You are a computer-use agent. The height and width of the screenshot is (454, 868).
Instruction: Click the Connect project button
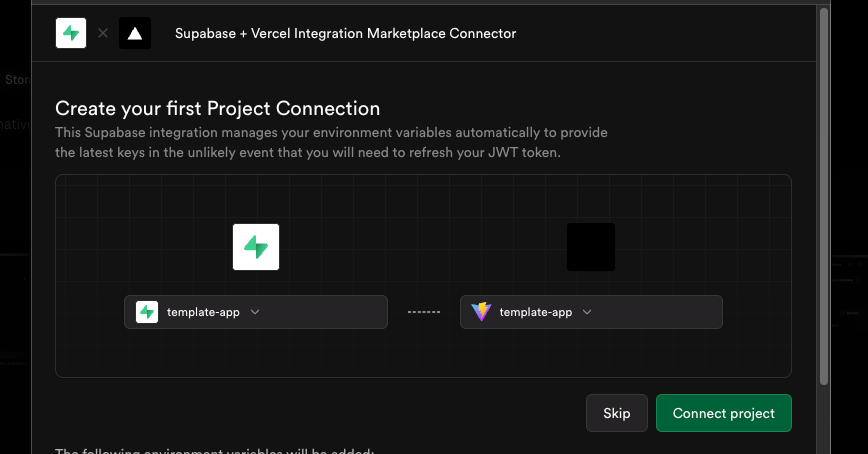pyautogui.click(x=724, y=413)
